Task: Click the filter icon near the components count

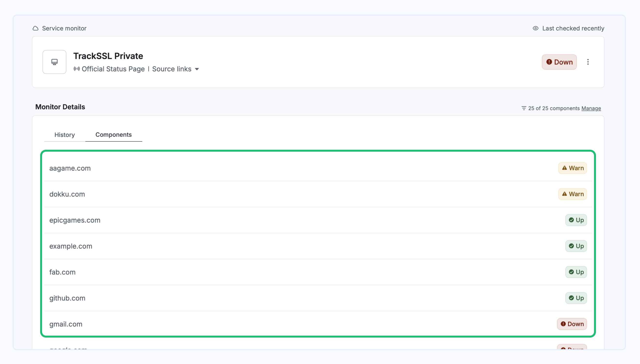Action: 524,108
